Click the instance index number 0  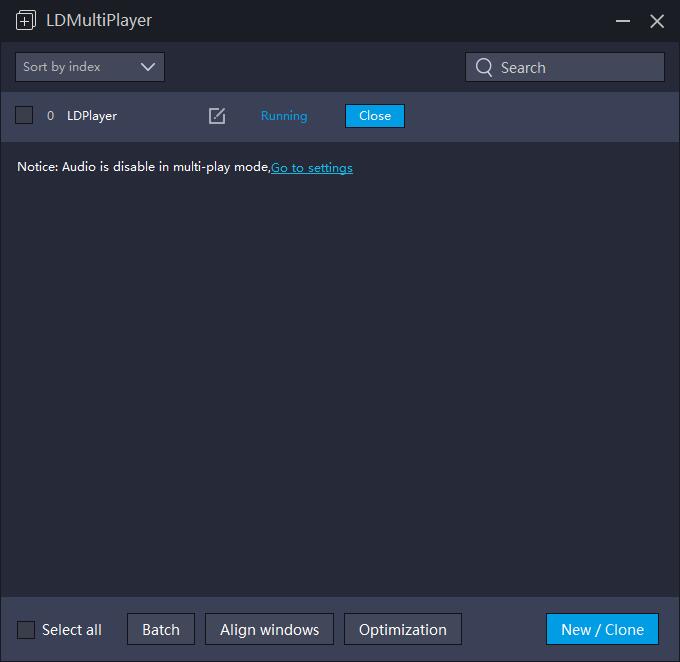[50, 116]
